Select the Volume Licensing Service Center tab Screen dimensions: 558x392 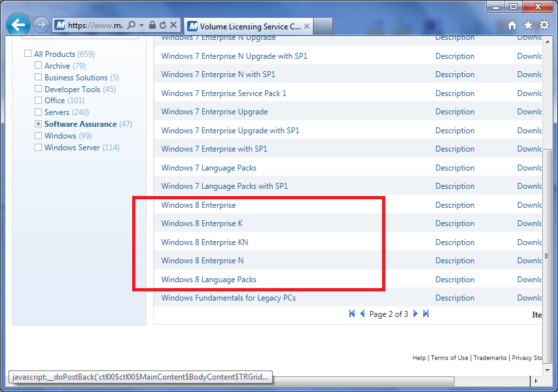[249, 26]
